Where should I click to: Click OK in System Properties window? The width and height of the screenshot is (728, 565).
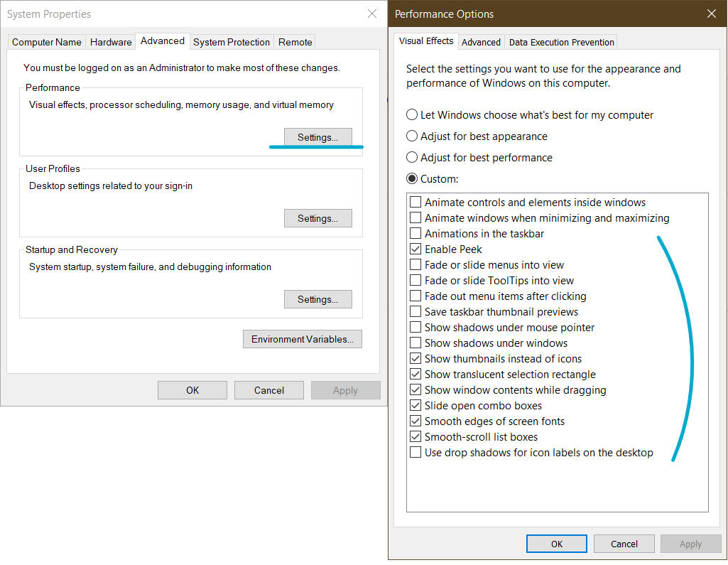coord(192,390)
